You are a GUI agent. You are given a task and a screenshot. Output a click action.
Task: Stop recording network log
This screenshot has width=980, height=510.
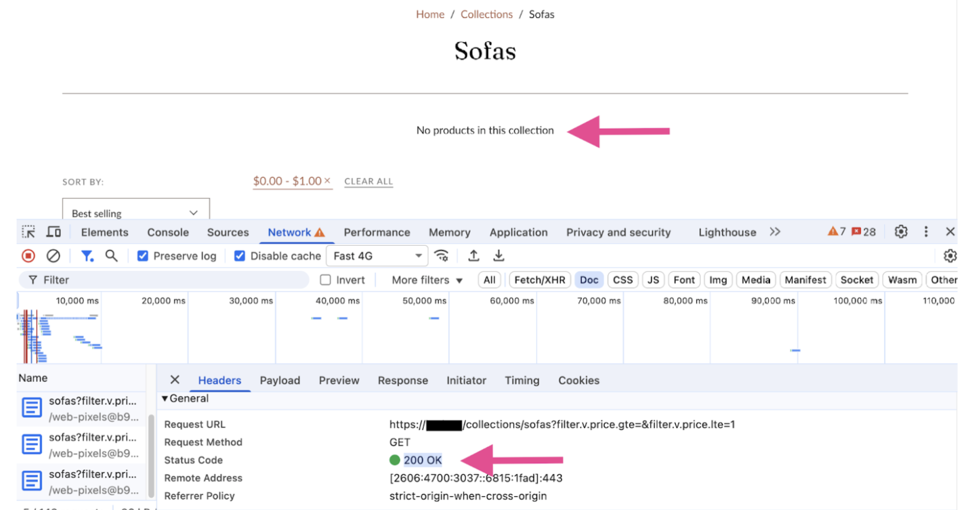[x=28, y=256]
